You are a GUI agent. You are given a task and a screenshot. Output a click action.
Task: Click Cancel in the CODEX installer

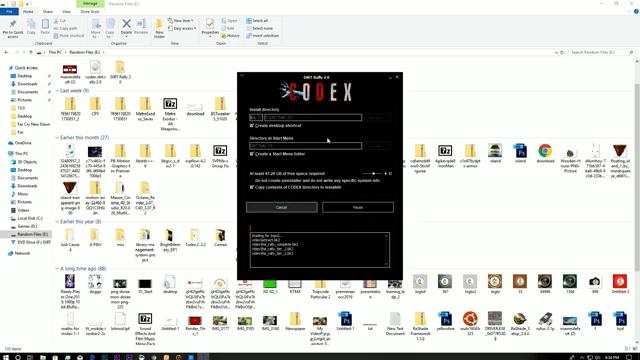point(282,207)
